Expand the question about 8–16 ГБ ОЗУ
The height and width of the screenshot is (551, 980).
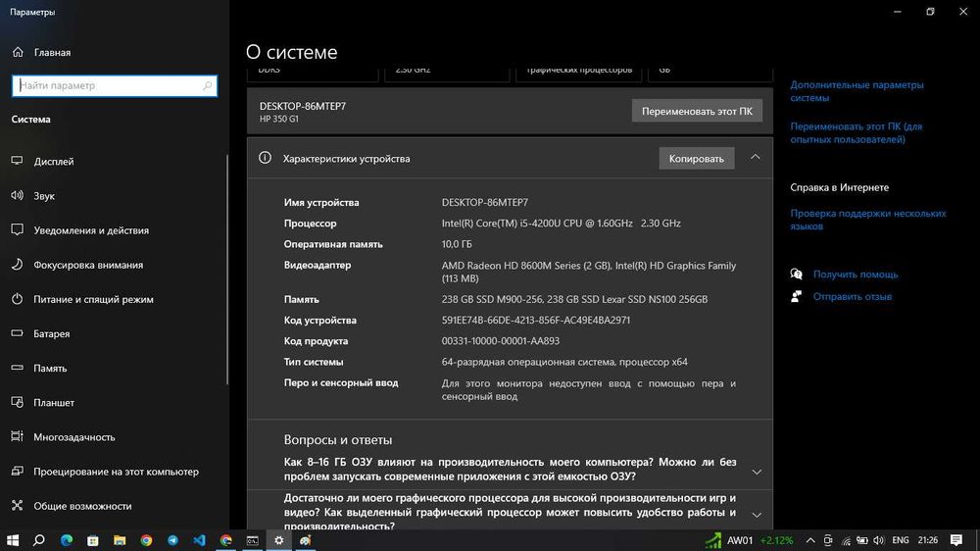tap(757, 472)
